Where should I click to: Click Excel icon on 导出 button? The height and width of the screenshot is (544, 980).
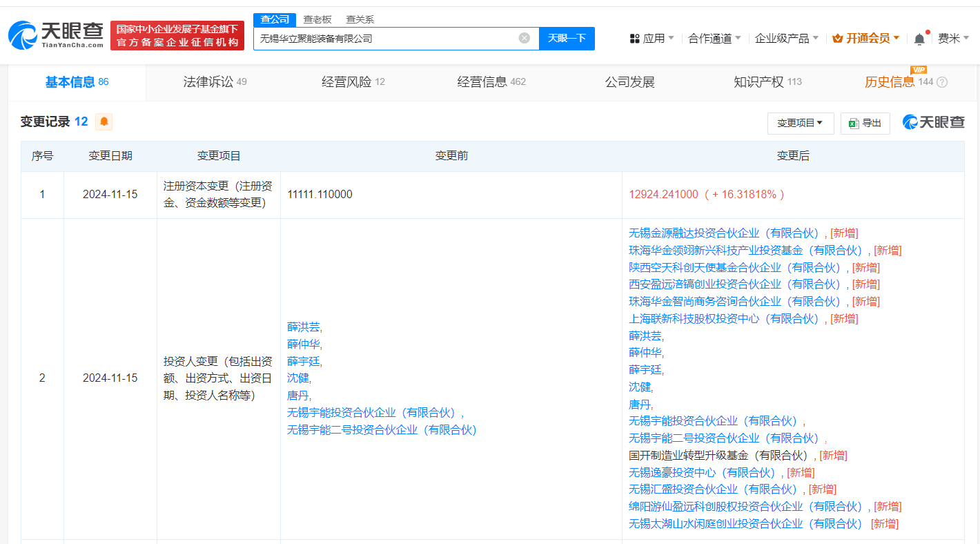click(854, 123)
